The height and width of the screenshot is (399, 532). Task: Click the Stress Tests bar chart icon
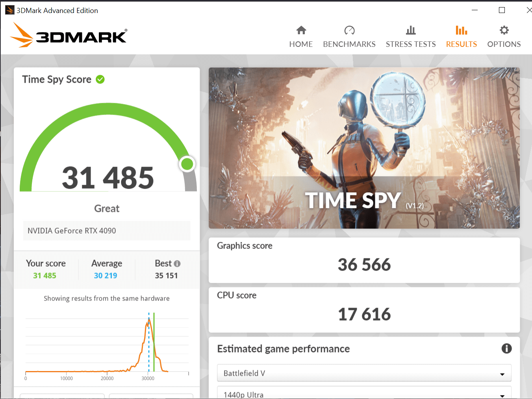[411, 30]
